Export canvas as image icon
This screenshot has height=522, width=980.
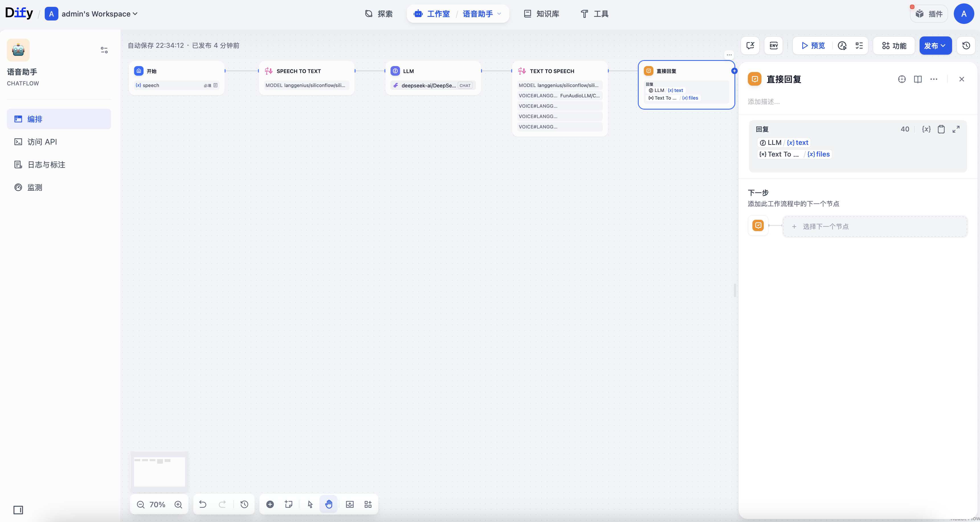(x=350, y=504)
